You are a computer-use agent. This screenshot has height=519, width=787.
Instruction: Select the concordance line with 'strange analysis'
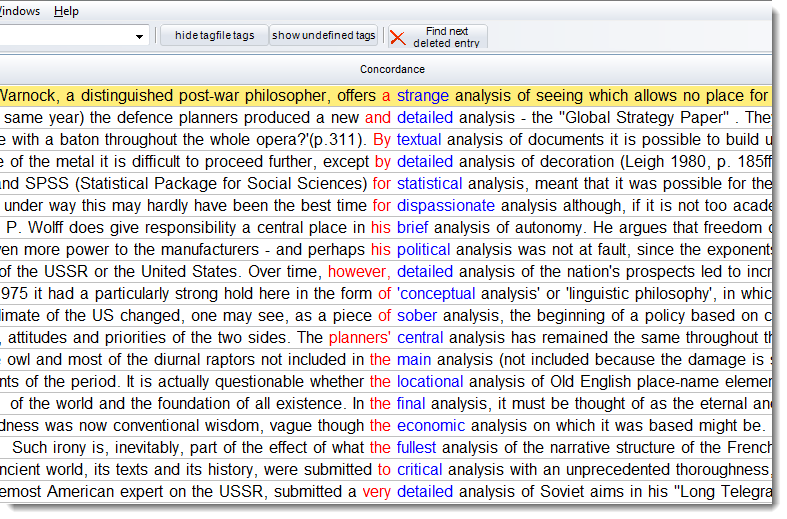pyautogui.click(x=386, y=95)
